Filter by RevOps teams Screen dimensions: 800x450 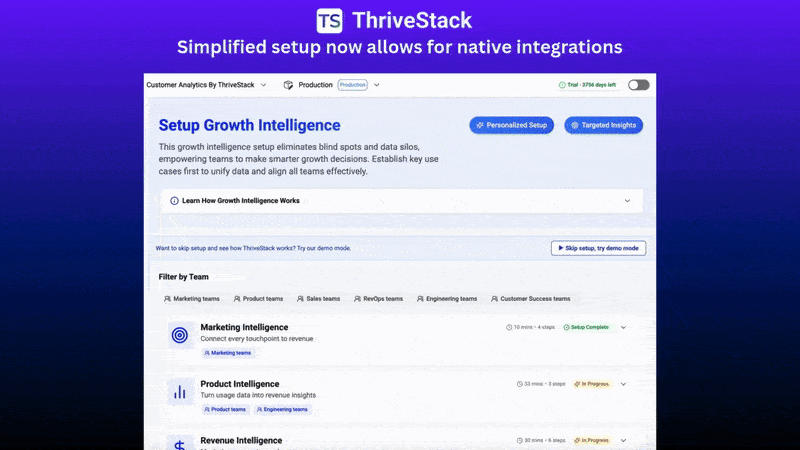(x=379, y=299)
